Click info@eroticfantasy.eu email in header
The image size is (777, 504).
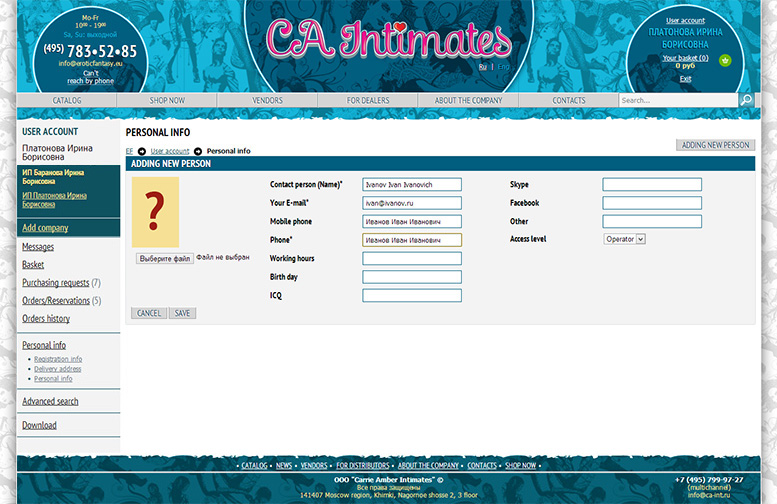pos(90,63)
